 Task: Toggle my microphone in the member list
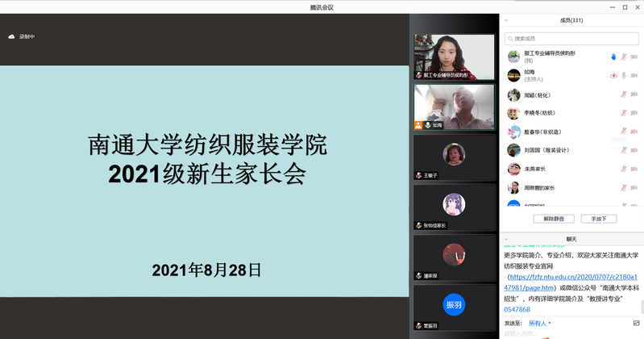pos(623,56)
